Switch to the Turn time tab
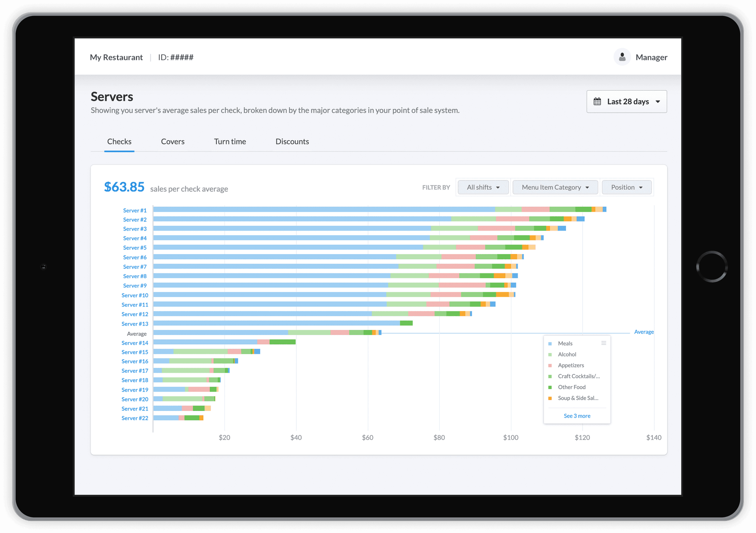Viewport: 756px width, 533px height. [x=230, y=142]
